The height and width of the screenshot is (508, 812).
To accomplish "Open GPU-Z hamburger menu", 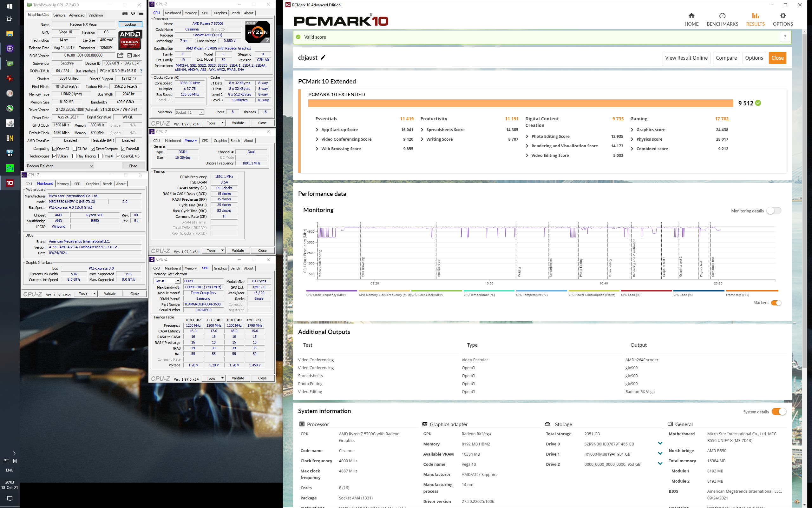I will 141,14.
